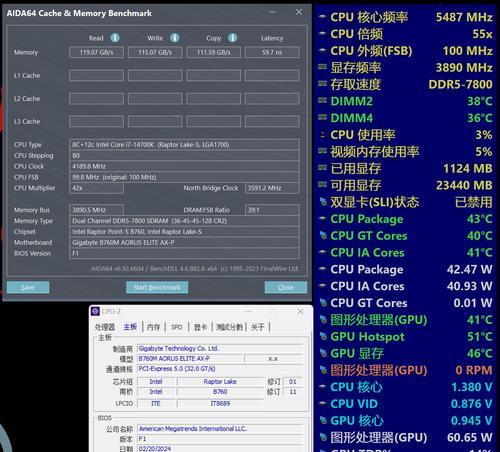The width and height of the screenshot is (500, 452).
Task: Click icon beside 图形处理器(GPU) 60.65 W row
Action: coord(323,437)
